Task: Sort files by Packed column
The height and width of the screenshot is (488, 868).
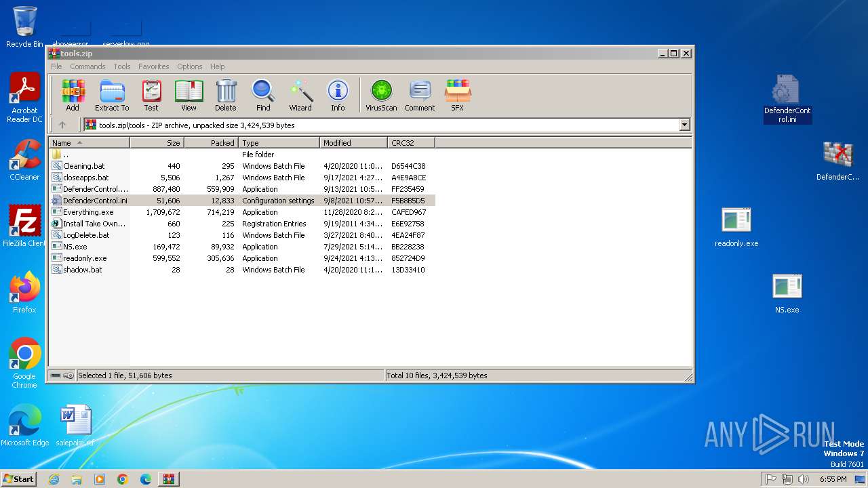Action: click(x=211, y=143)
